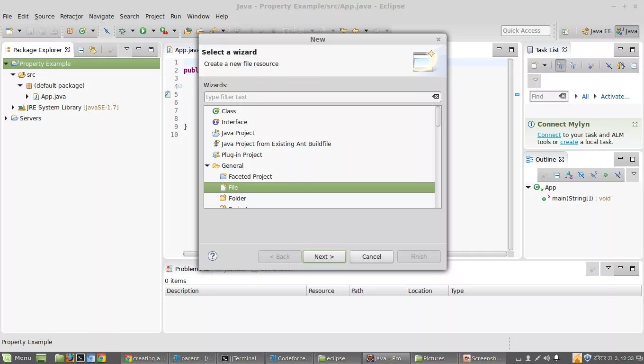Viewport: 644px width, 364px height.
Task: Open the Menu button on taskbar
Action: pos(17,358)
